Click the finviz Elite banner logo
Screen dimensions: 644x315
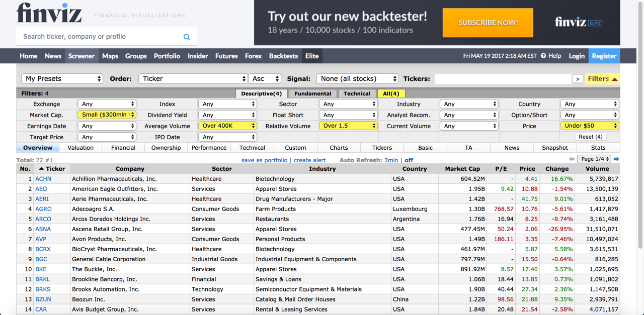point(578,22)
